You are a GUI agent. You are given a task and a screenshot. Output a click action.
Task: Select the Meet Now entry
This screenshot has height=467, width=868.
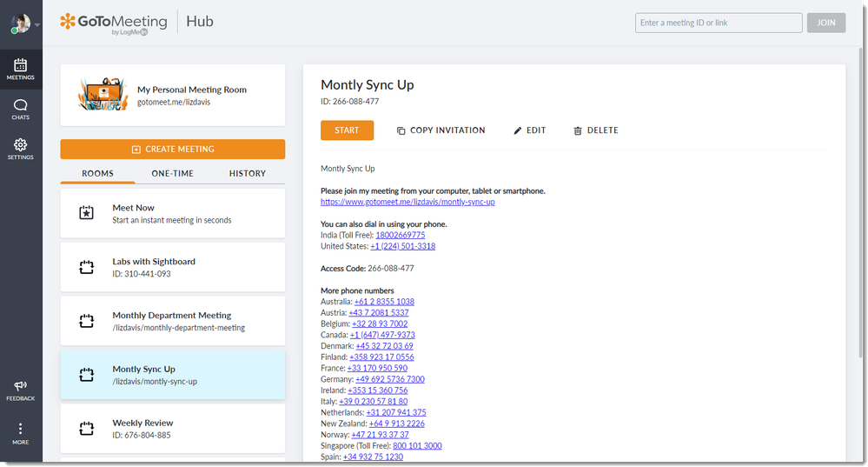coord(173,213)
